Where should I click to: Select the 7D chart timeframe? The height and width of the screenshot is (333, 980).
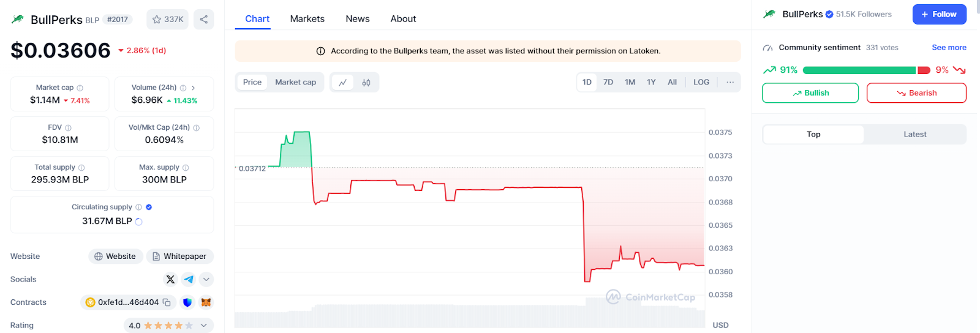coord(608,82)
